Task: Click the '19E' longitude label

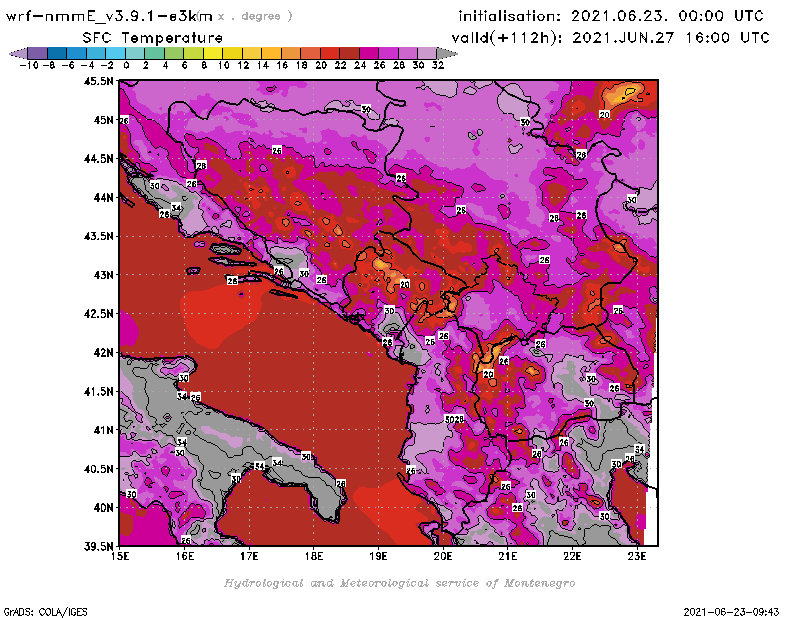Action: (x=378, y=556)
